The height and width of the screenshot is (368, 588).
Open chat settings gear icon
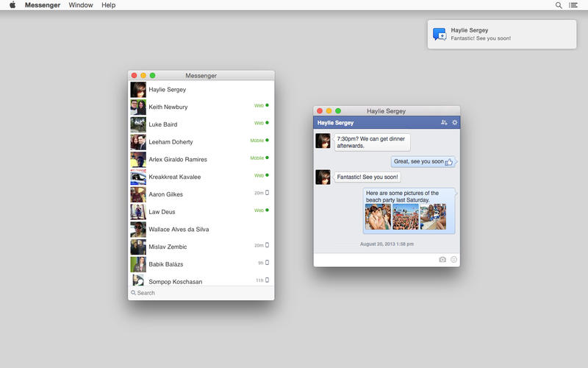[454, 123]
